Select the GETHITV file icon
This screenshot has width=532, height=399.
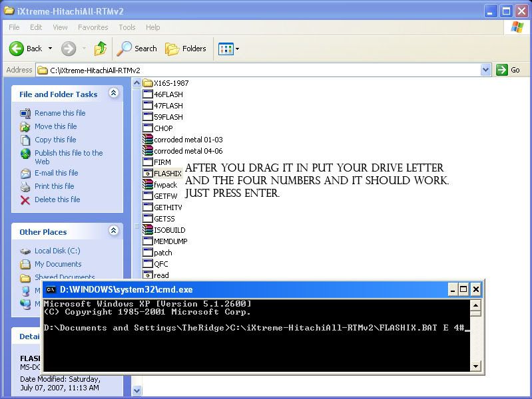[148, 207]
